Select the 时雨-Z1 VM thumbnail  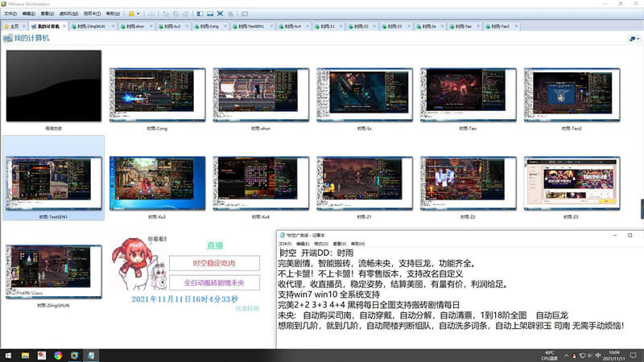coord(365,183)
